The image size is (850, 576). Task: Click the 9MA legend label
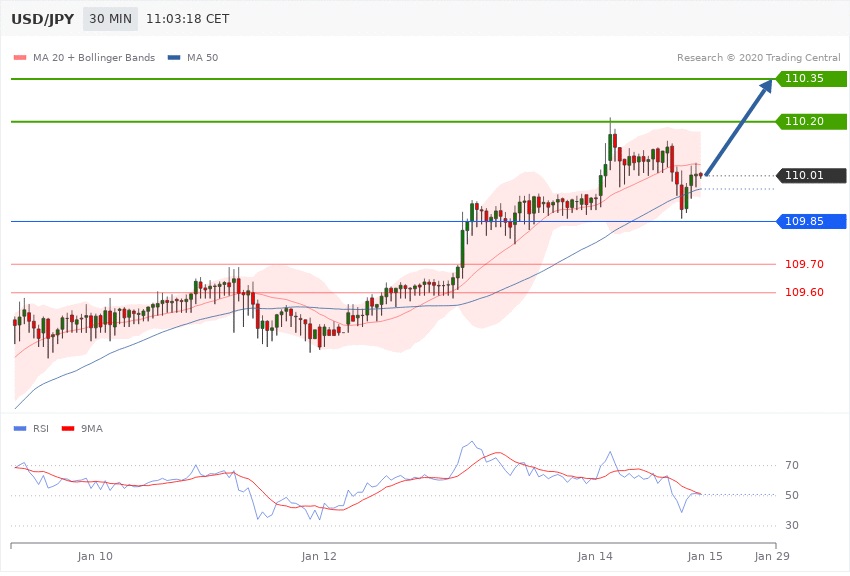[x=92, y=429]
